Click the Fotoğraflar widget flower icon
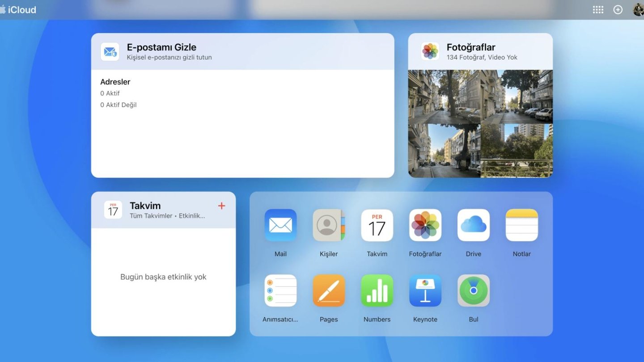 tap(430, 51)
